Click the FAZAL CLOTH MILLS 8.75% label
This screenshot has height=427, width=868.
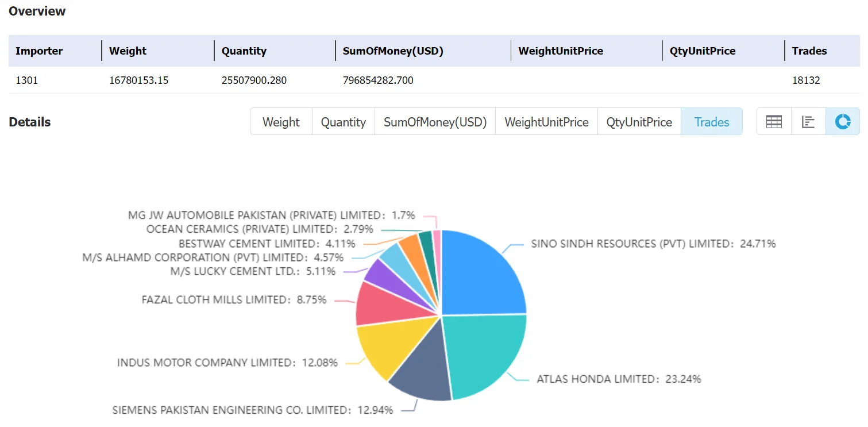(x=234, y=300)
